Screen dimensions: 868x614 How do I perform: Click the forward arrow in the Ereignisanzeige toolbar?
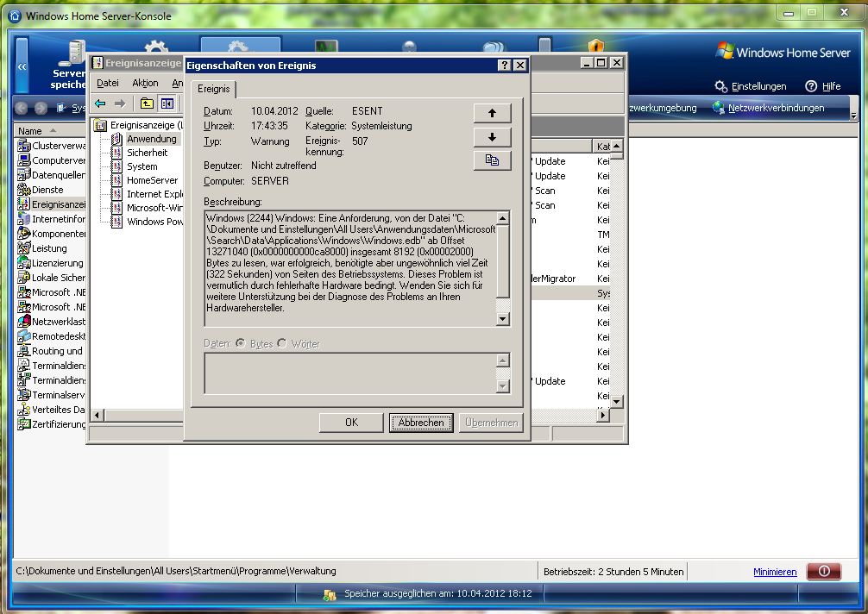(x=120, y=103)
